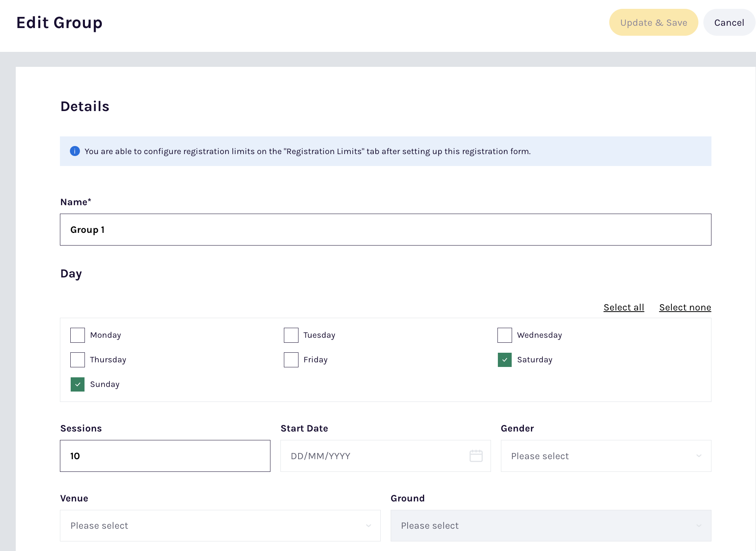Click the calendar icon in Start Date
756x551 pixels.
tap(476, 456)
